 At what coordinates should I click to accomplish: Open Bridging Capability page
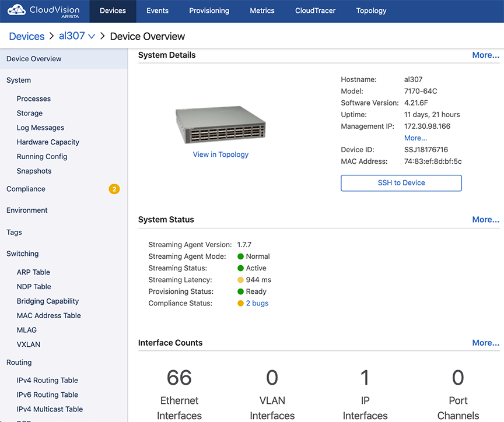click(x=48, y=301)
